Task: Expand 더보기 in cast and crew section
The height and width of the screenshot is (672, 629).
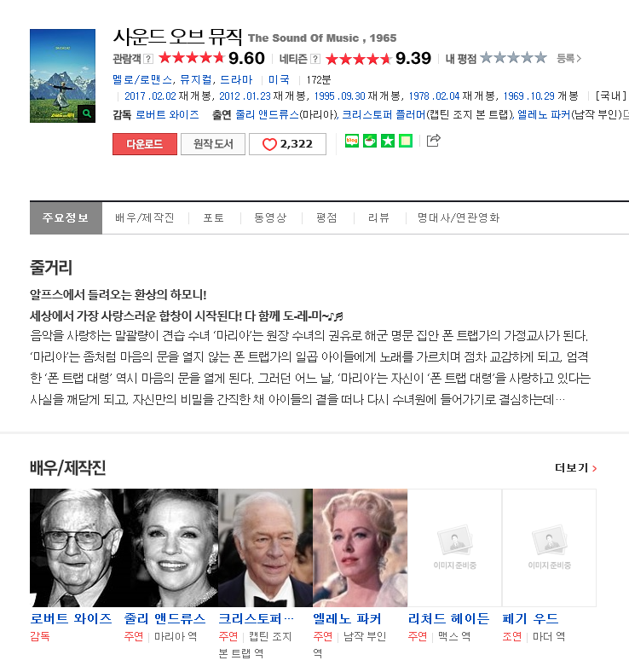Action: tap(575, 468)
